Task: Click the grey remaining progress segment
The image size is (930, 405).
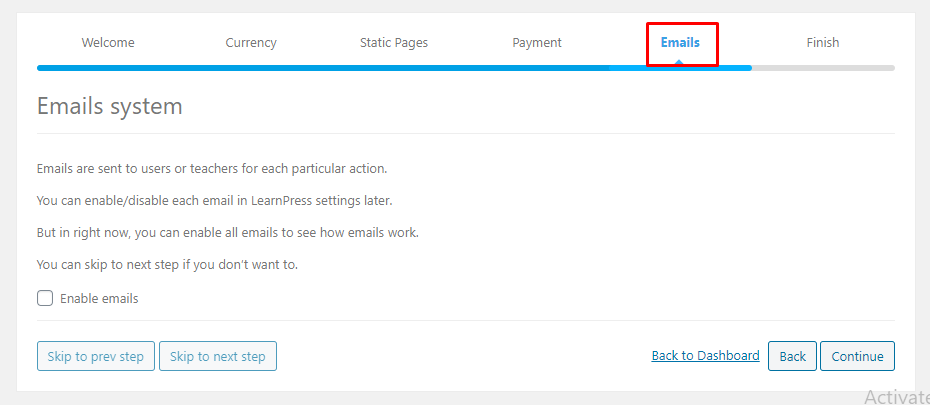Action: 823,68
